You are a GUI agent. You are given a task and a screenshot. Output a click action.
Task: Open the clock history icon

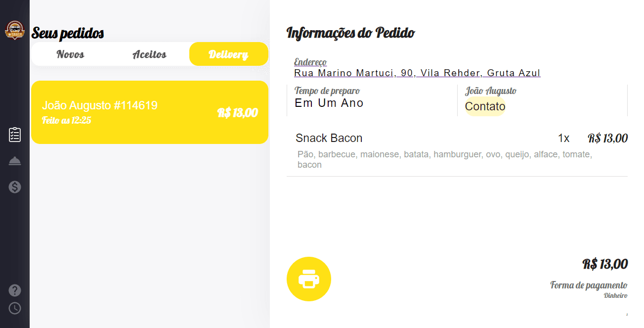15,308
